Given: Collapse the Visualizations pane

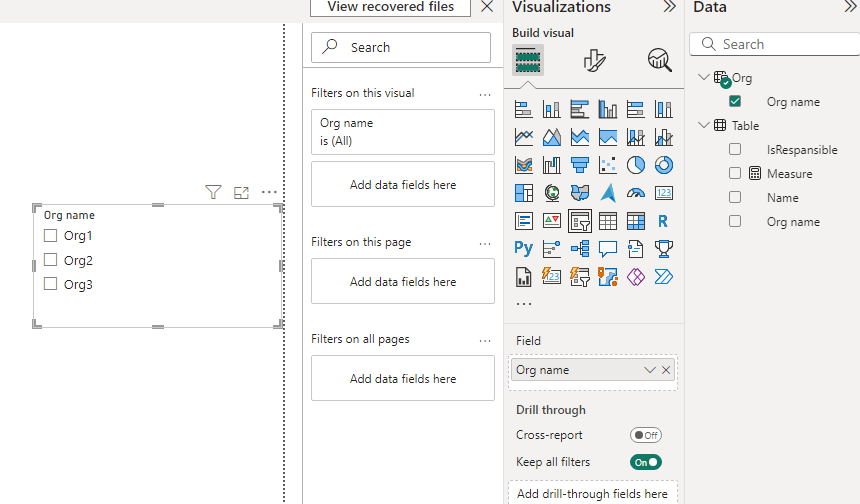Looking at the screenshot, I should [669, 7].
